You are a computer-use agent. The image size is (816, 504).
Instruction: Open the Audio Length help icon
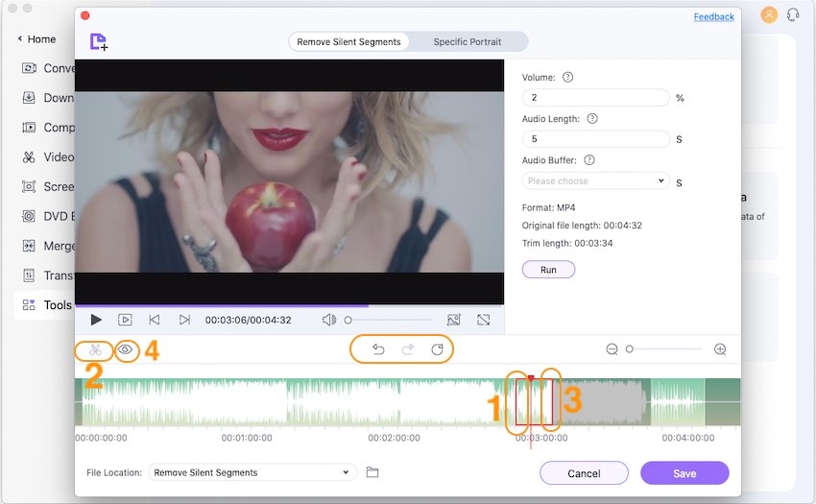pyautogui.click(x=592, y=119)
